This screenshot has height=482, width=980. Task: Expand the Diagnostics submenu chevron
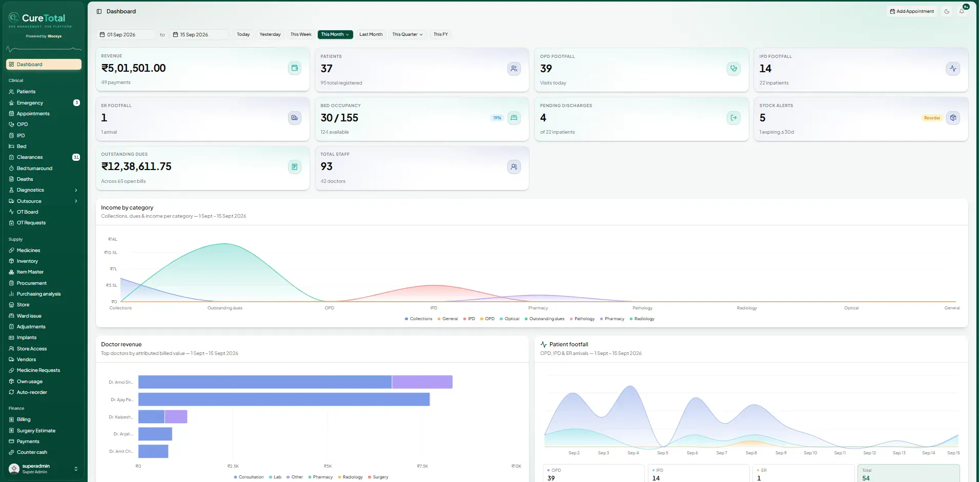pos(76,190)
